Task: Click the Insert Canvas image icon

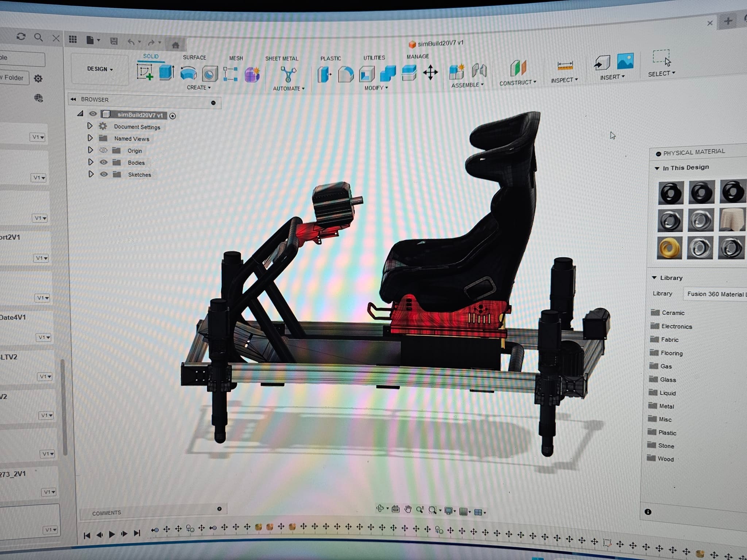Action: 625,61
